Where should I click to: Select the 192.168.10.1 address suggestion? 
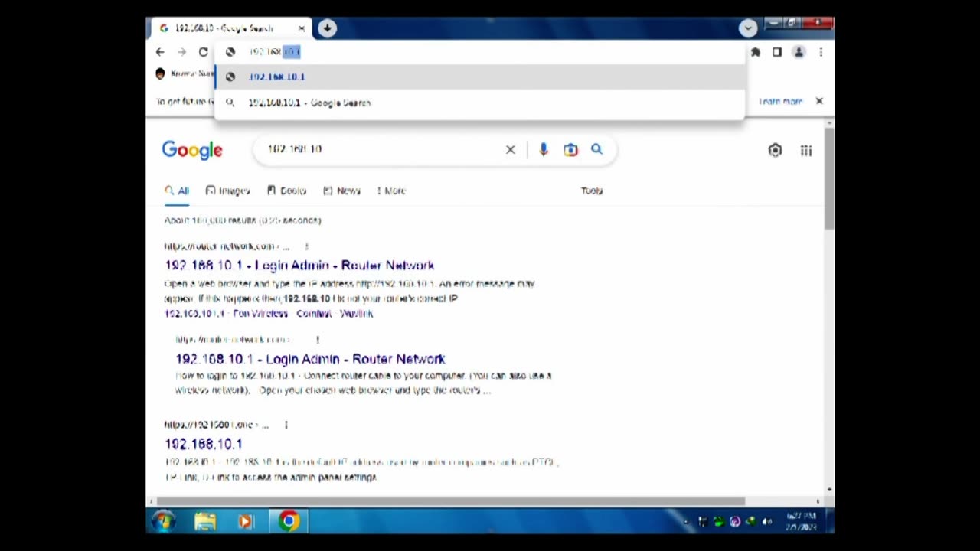coord(479,77)
